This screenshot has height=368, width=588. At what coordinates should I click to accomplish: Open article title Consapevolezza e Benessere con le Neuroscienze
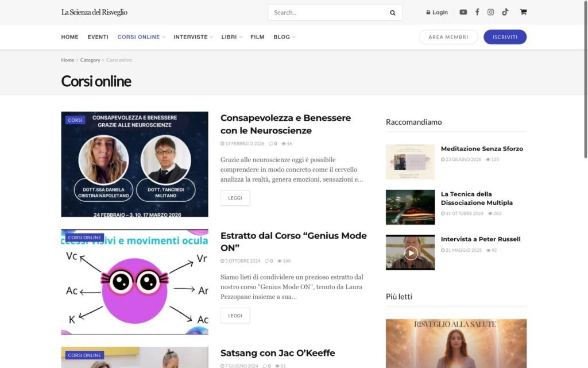click(x=286, y=124)
